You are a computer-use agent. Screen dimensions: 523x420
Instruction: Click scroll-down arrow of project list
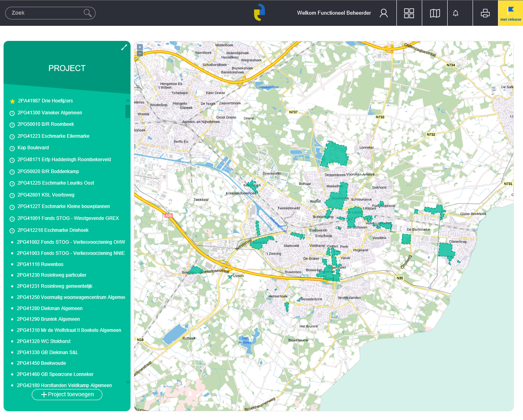pos(128,382)
